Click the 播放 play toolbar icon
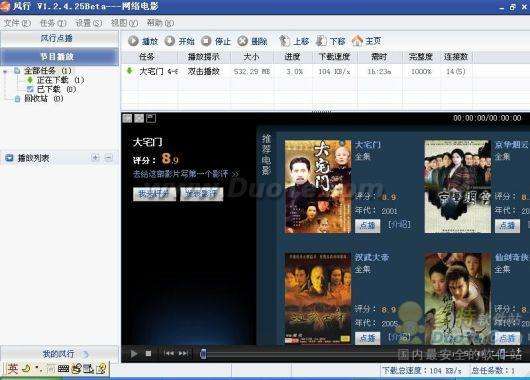530x380 pixels. [133, 41]
